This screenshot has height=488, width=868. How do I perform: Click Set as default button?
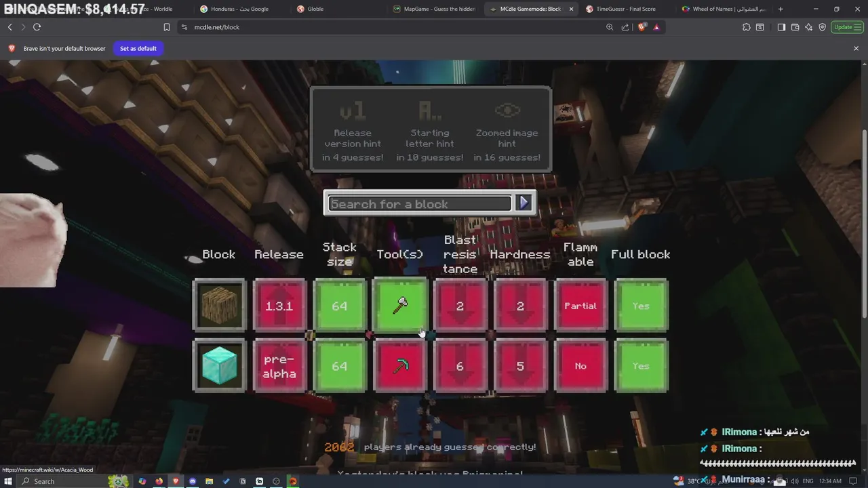138,48
